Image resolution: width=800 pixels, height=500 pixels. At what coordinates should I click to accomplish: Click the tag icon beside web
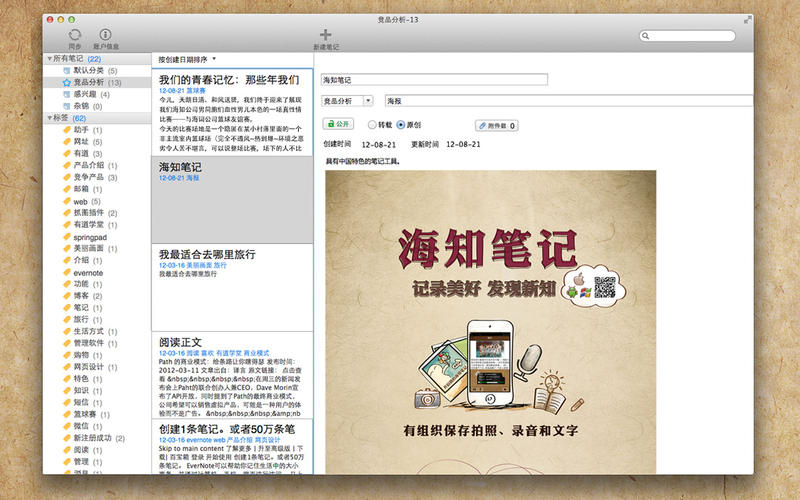click(x=66, y=201)
